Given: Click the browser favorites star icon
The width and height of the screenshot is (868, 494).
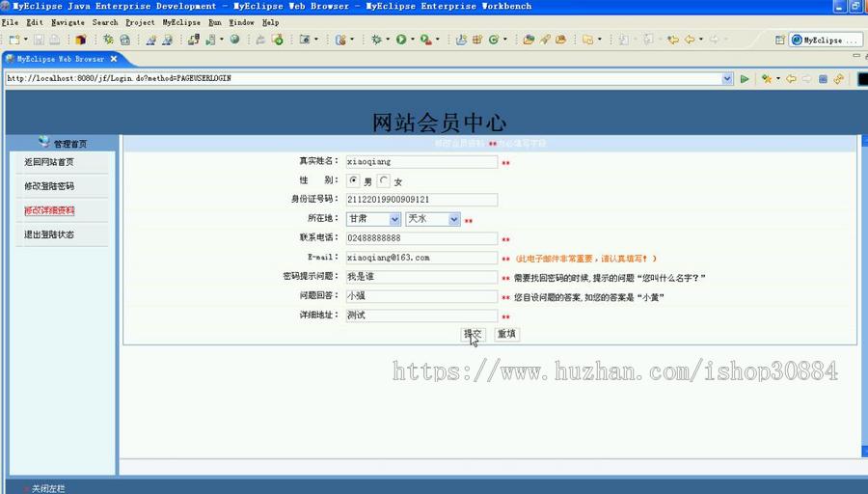Looking at the screenshot, I should click(766, 79).
